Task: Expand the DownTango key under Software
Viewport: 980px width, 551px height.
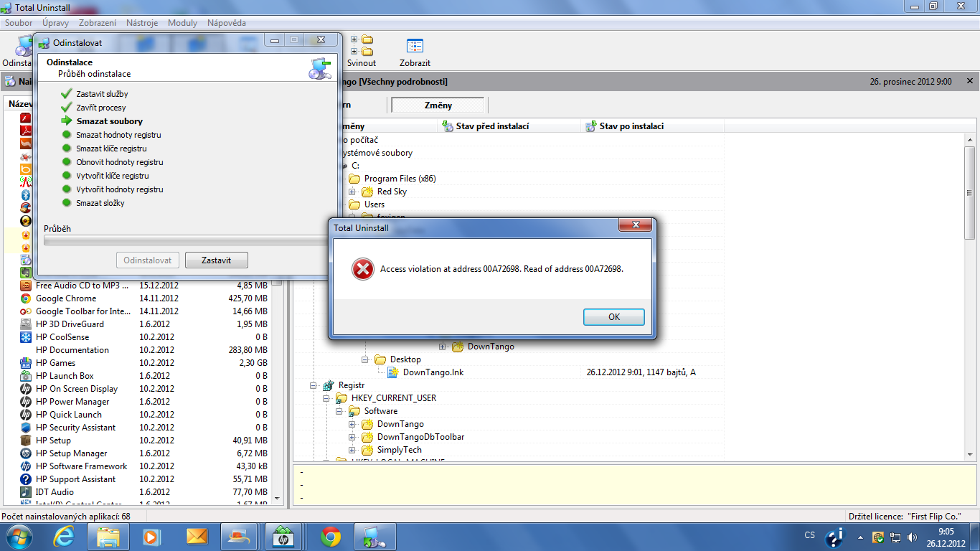Action: coord(352,424)
